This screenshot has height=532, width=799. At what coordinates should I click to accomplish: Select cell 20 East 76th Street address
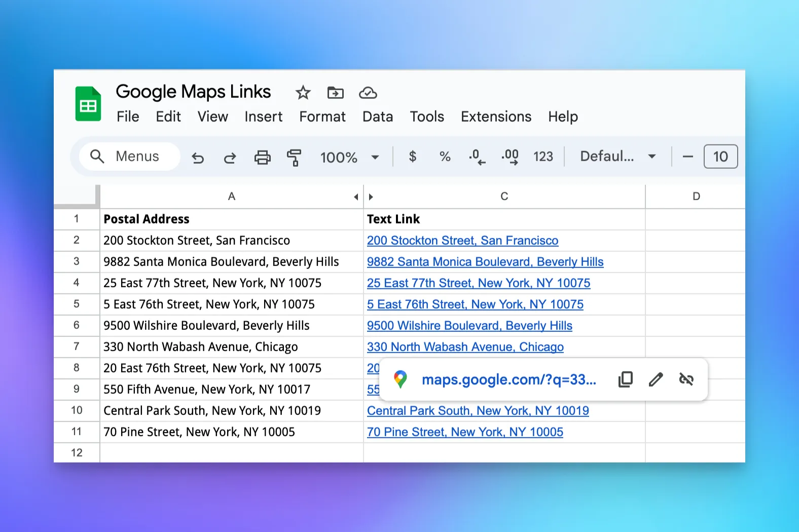pos(232,368)
